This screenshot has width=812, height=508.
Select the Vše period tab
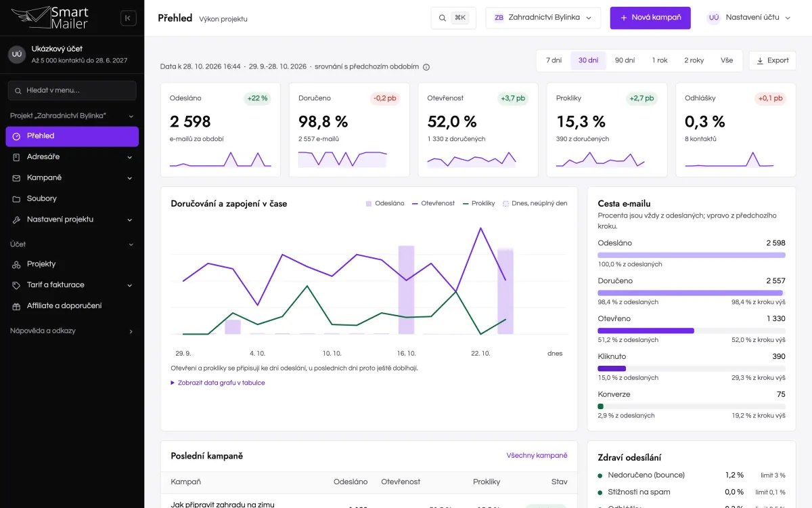click(727, 60)
